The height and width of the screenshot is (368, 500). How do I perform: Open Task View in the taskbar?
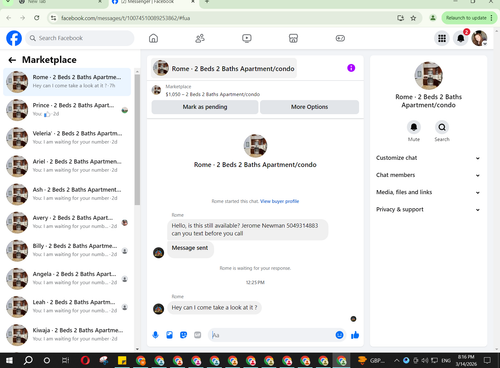65,360
